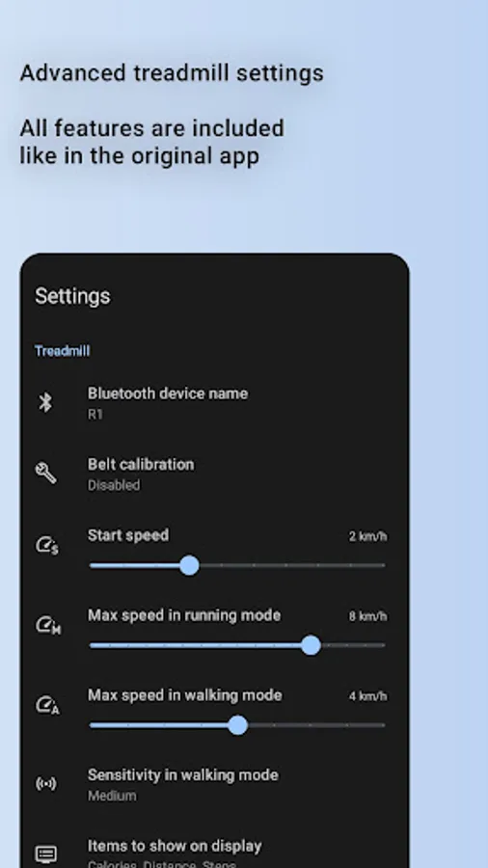Click the Disabled status under Belt calibration
Viewport: 488px width, 868px height.
click(114, 485)
